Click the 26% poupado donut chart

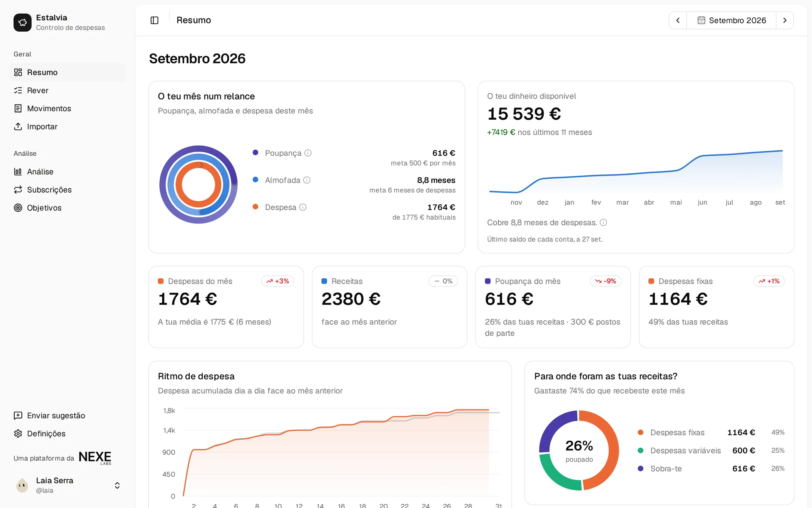coord(579,451)
